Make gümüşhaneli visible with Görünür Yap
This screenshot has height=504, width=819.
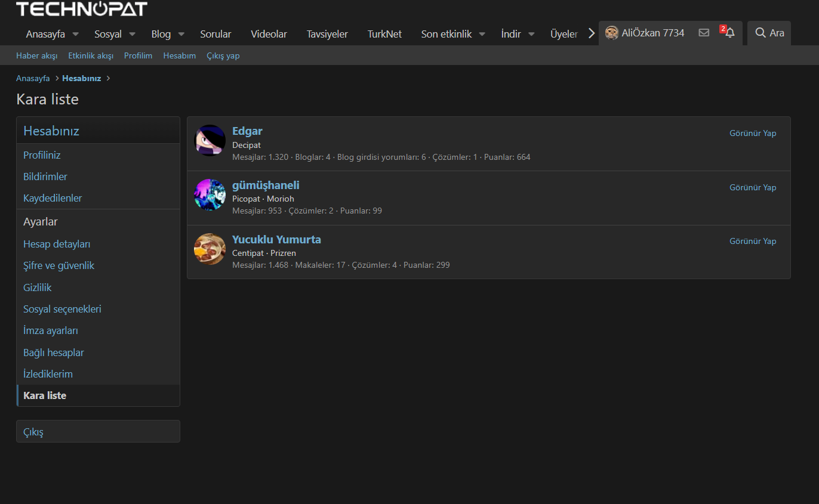pyautogui.click(x=753, y=187)
